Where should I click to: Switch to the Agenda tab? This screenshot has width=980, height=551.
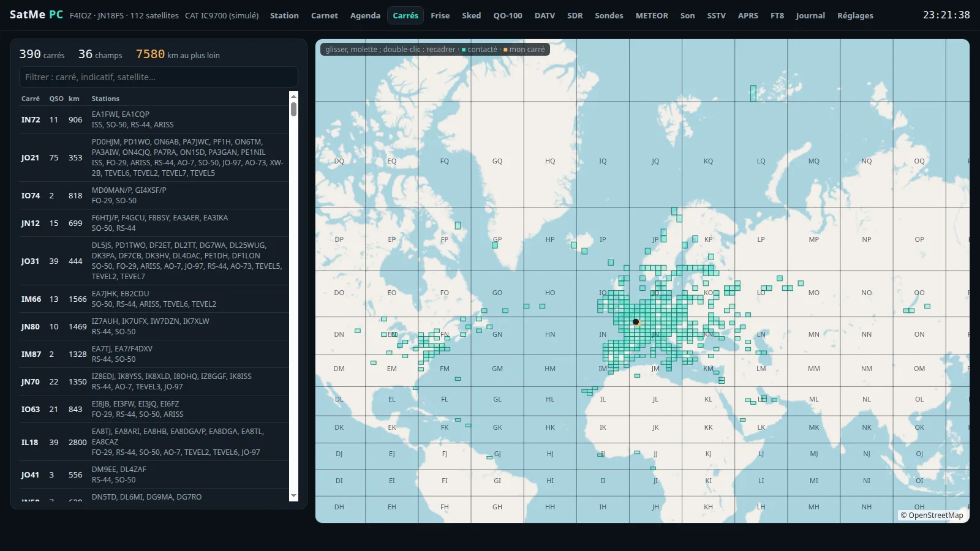(x=365, y=15)
